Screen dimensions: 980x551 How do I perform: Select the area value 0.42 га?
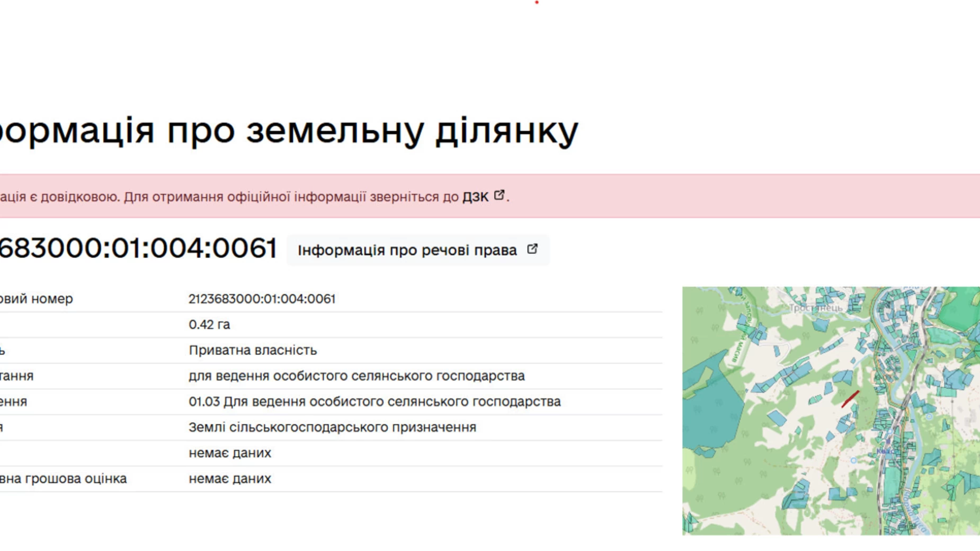coord(209,325)
